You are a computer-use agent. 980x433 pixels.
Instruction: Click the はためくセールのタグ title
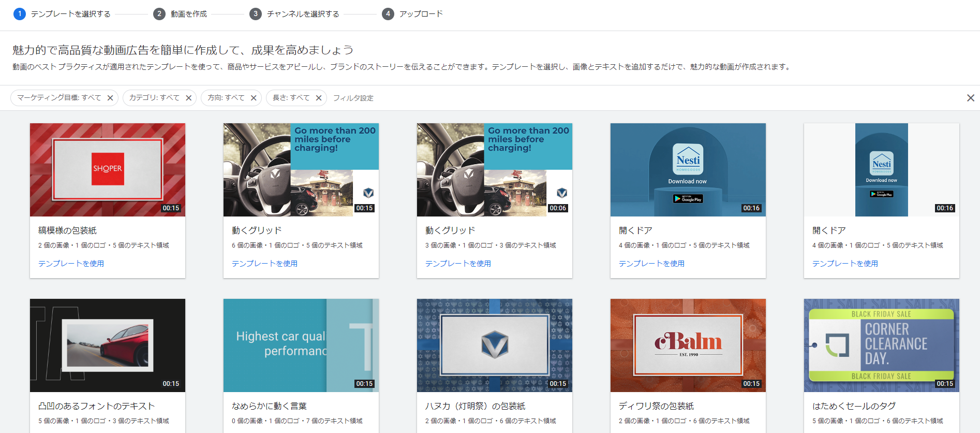tap(854, 406)
